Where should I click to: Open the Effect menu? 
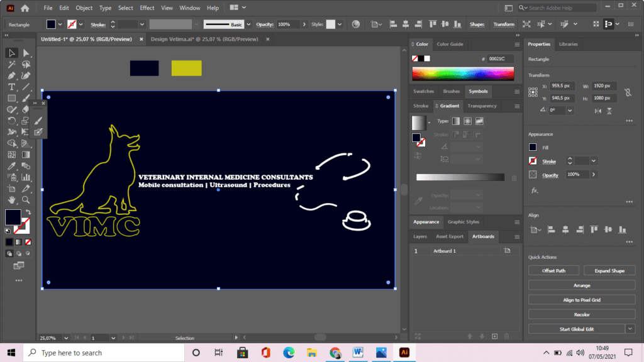point(147,8)
